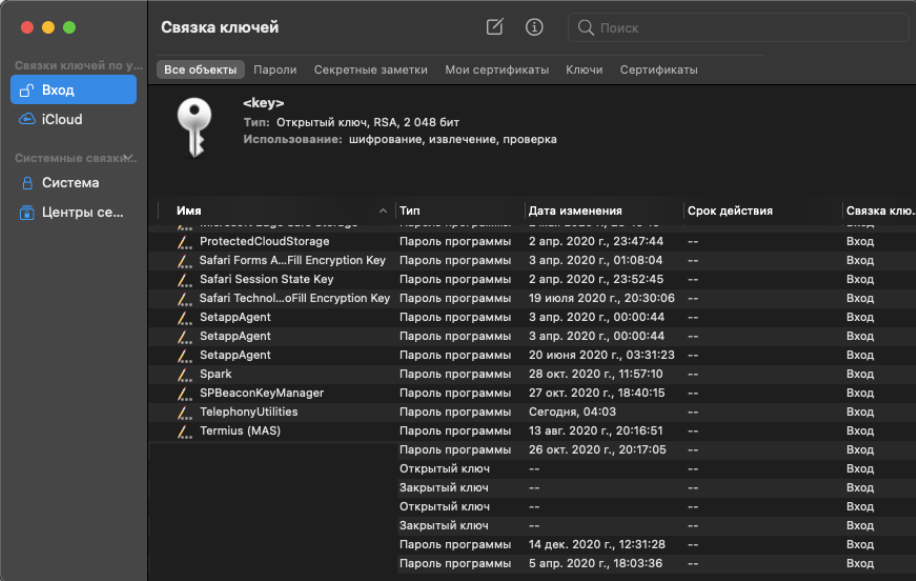Click the large key preview image
Image resolution: width=916 pixels, height=581 pixels.
[191, 127]
